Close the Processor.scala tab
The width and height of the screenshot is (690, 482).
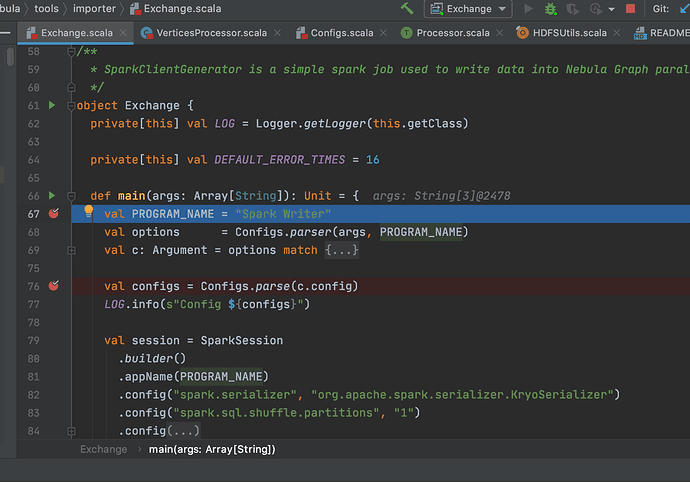point(499,33)
